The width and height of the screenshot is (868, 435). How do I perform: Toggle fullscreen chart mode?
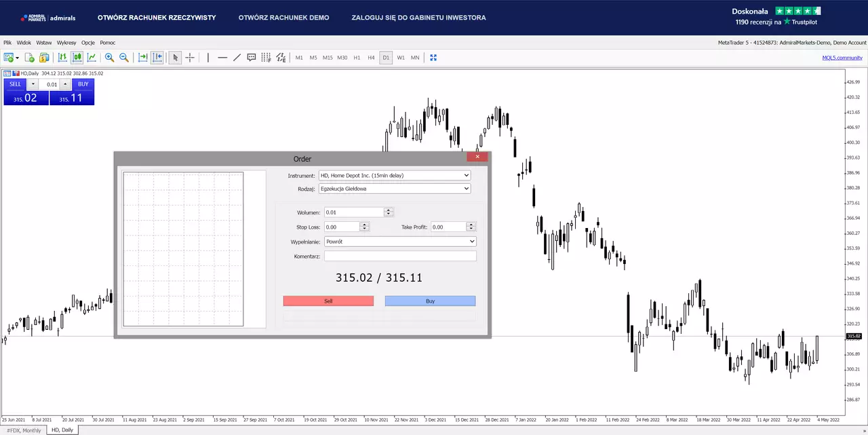tap(433, 58)
